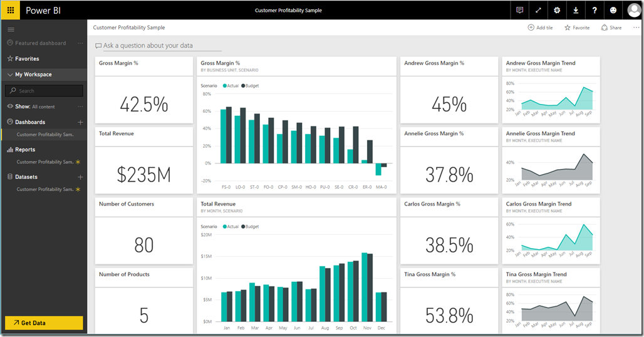Click the search magnifier icon in the navigation pane
Viewport: 644px width, 337px height.
[13, 90]
